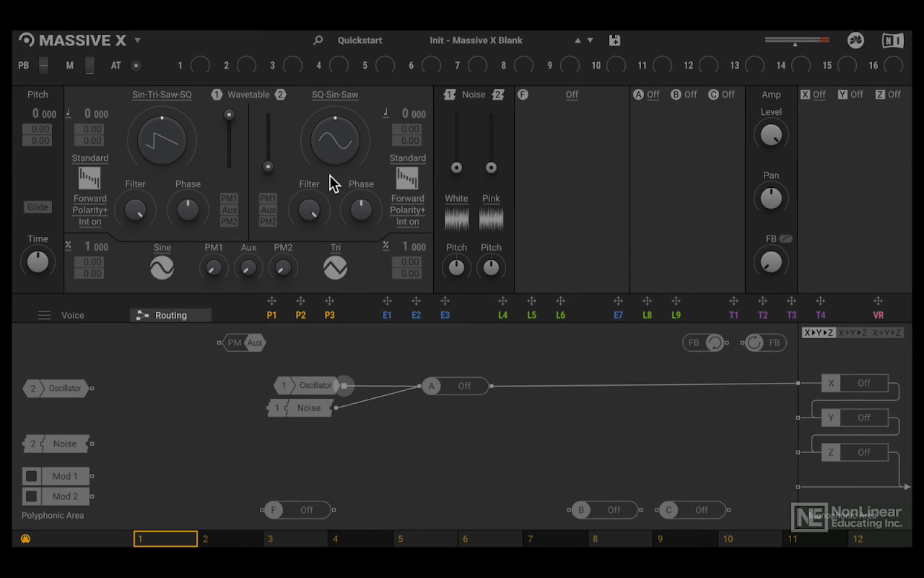Viewport: 924px width, 578px height.
Task: Click the Native Instruments NI logo
Action: (x=893, y=40)
